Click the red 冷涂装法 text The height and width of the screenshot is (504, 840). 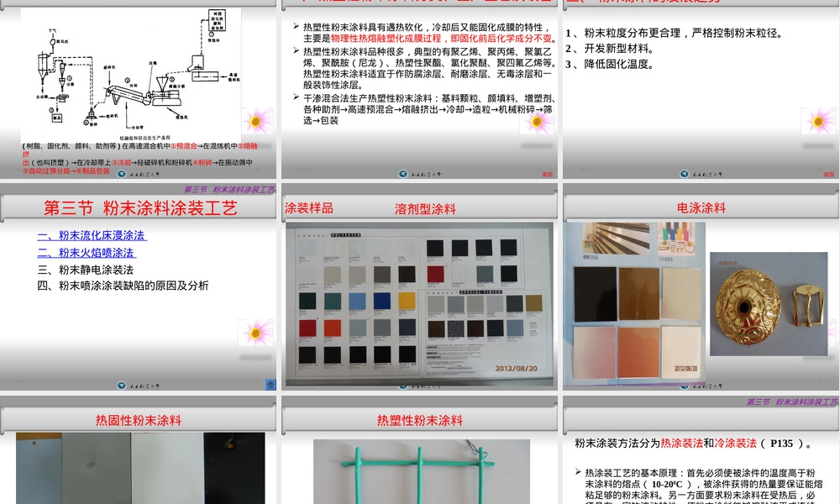735,443
